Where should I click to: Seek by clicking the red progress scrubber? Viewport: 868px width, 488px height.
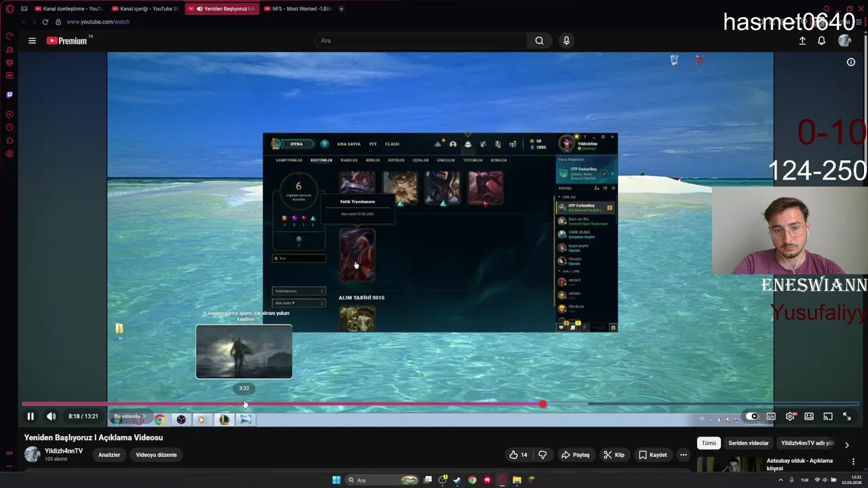pyautogui.click(x=542, y=404)
